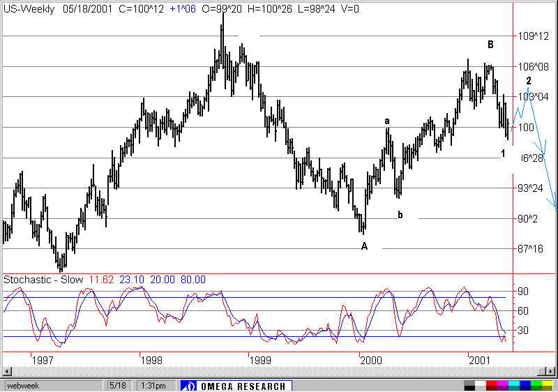
Task: Click the 2001 time axis label
Action: point(480,361)
